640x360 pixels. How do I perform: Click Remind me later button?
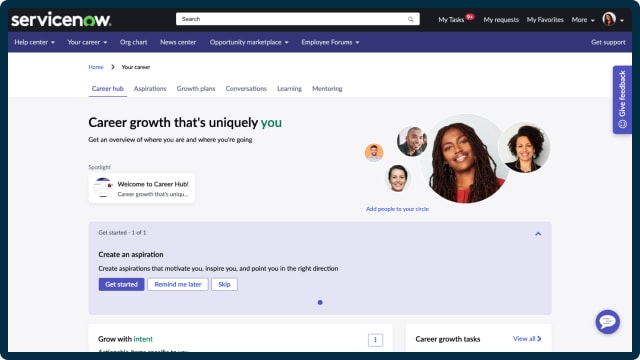pos(178,284)
